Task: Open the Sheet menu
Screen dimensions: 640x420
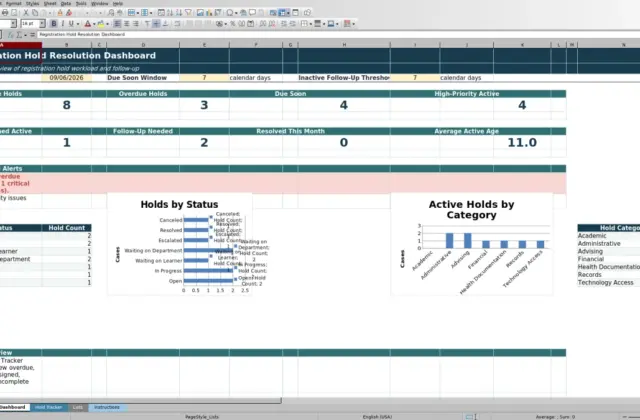Action: point(50,3)
